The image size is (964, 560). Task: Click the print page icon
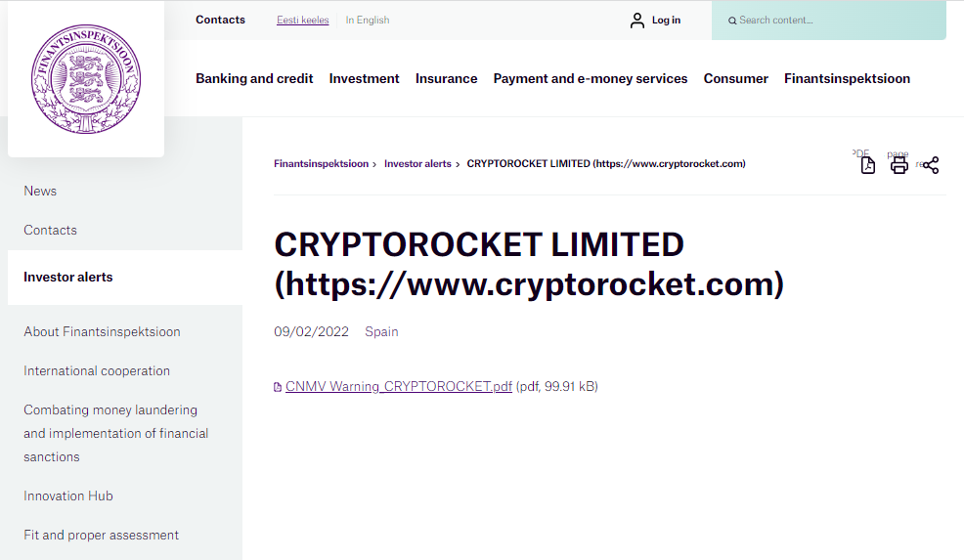(899, 165)
